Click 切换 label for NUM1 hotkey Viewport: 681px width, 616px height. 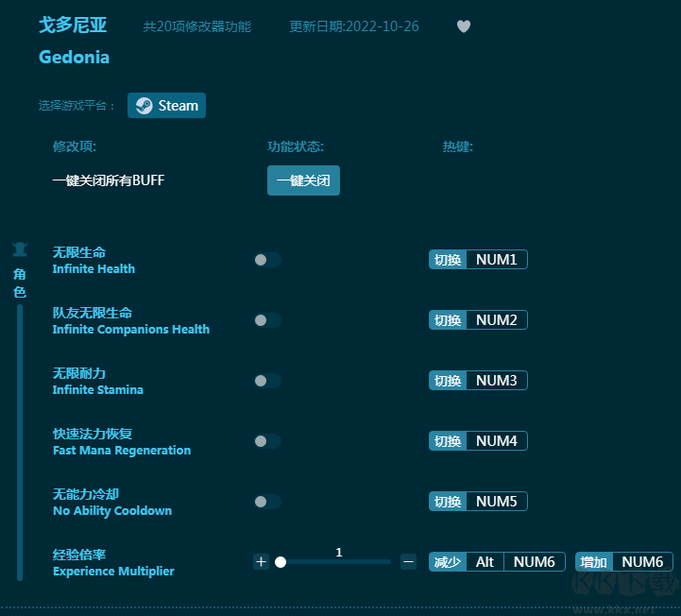(x=448, y=260)
